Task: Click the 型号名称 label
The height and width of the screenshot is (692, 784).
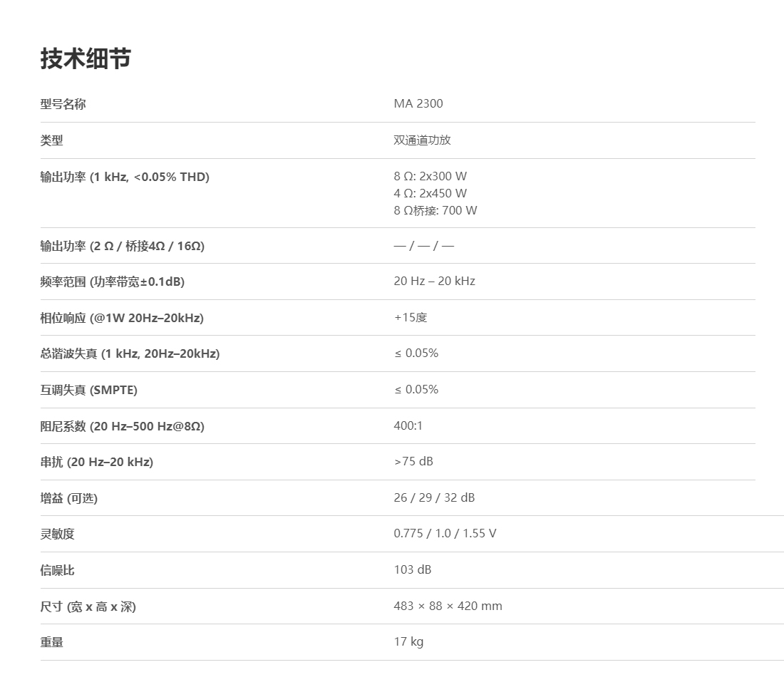Action: point(63,104)
